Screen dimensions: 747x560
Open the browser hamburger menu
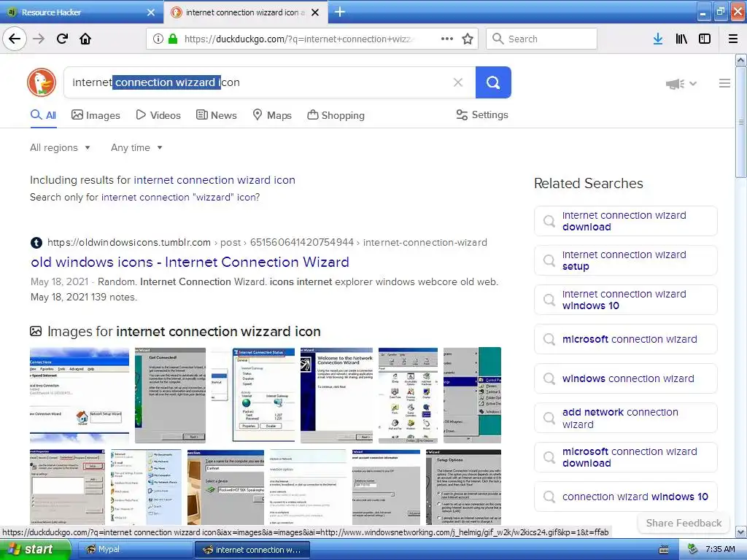click(x=733, y=39)
